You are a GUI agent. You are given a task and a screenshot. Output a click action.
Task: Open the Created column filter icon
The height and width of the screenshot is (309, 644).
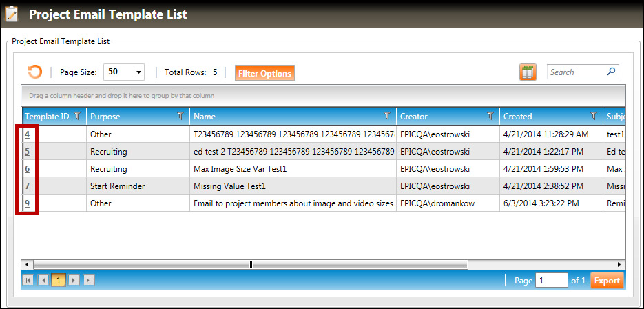tap(594, 116)
